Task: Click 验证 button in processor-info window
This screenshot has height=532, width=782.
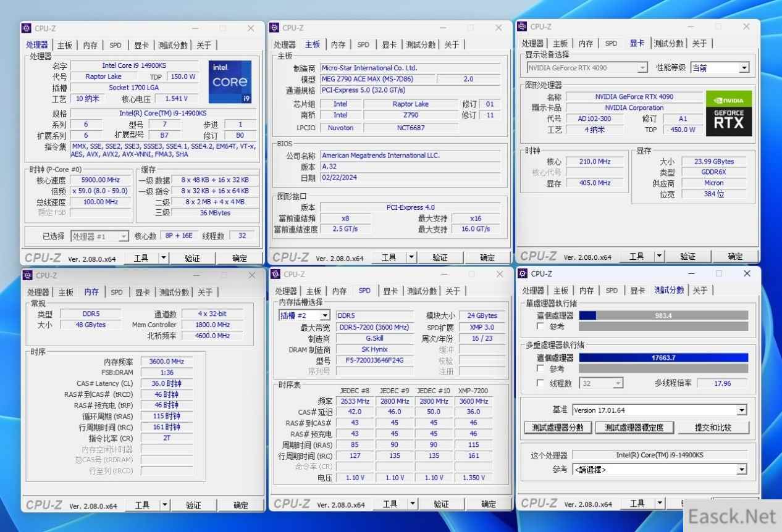Action: pos(192,258)
